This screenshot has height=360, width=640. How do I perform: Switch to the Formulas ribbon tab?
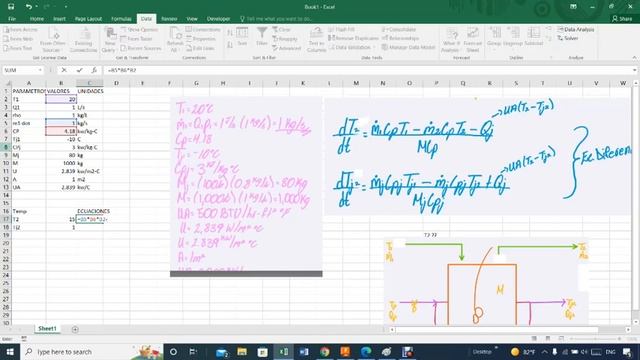point(121,19)
